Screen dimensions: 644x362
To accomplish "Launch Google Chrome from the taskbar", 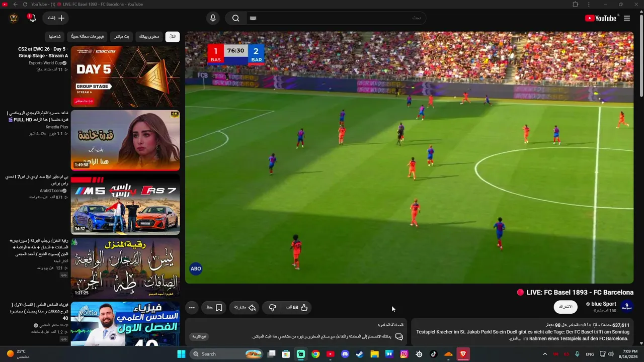I will 315,354.
